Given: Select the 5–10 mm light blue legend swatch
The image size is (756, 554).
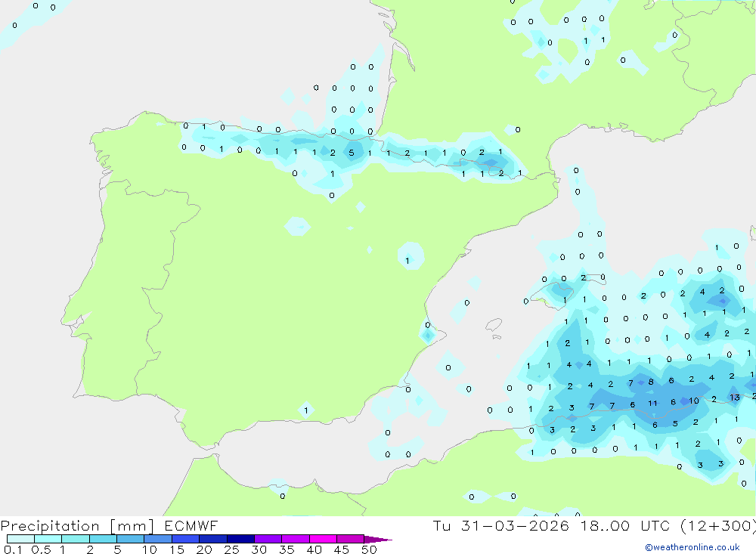Looking at the screenshot, I should 130,539.
